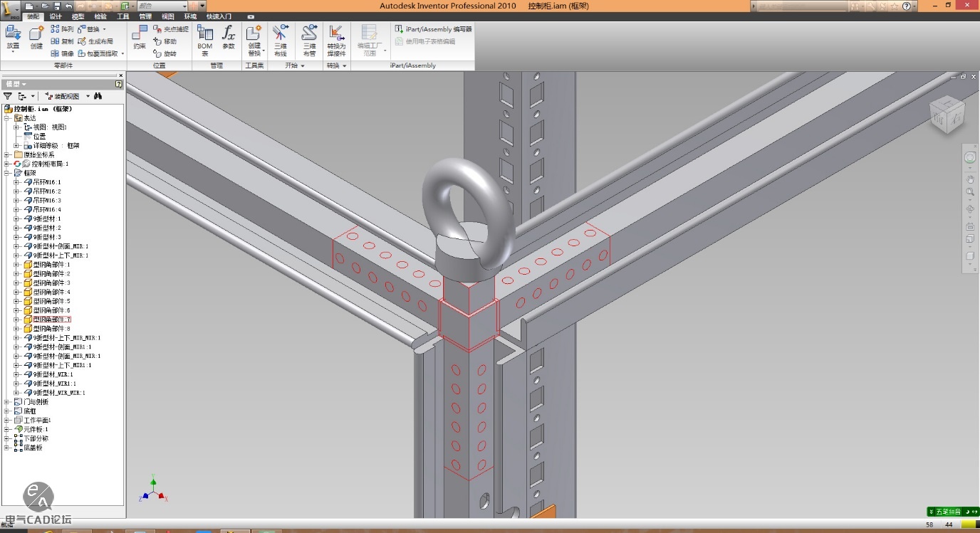The width and height of the screenshot is (980, 533).
Task: Collapse the 框架 folder in model tree
Action: (7, 173)
